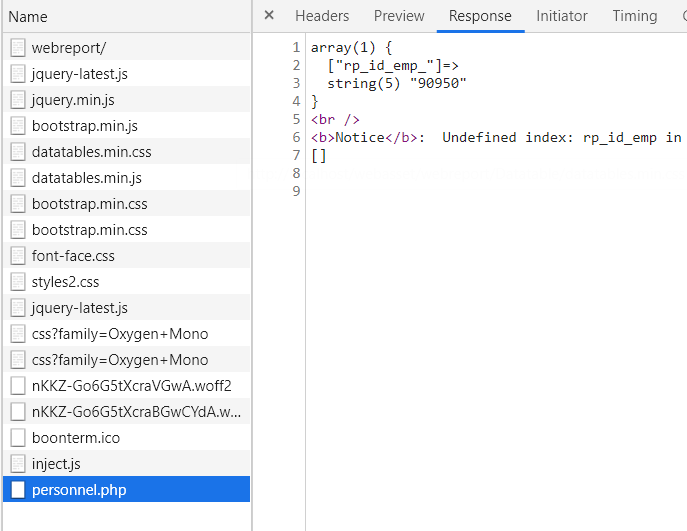Click the styles2.css file icon

click(18, 282)
